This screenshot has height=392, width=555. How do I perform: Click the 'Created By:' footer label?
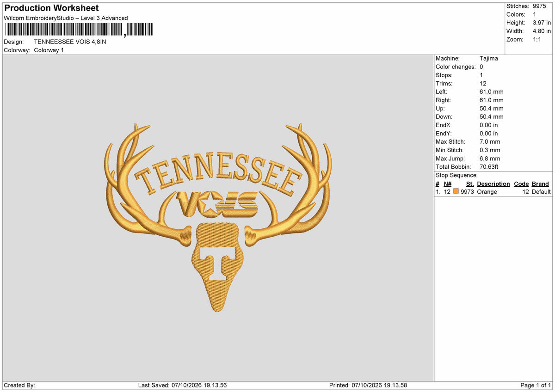tap(19, 386)
